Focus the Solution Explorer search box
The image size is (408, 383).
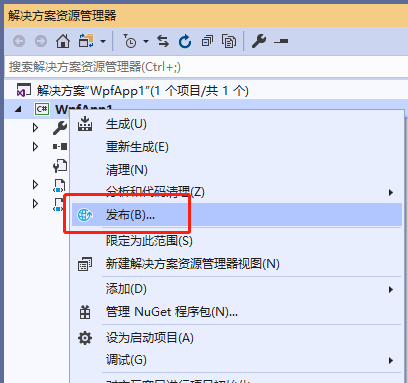coord(206,67)
